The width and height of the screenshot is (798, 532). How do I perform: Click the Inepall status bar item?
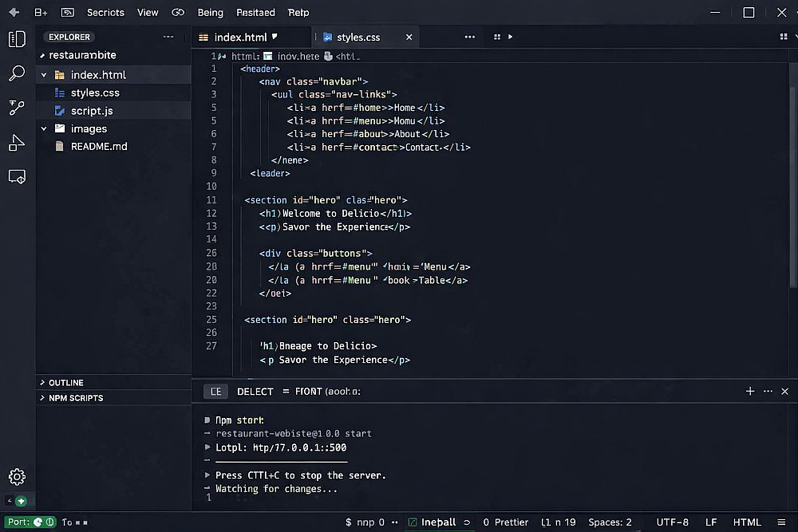[439, 522]
